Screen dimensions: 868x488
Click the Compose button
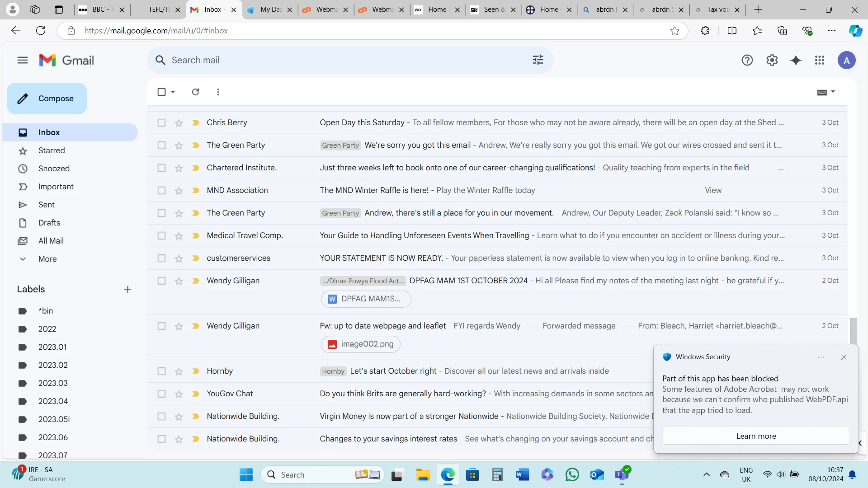pos(47,99)
